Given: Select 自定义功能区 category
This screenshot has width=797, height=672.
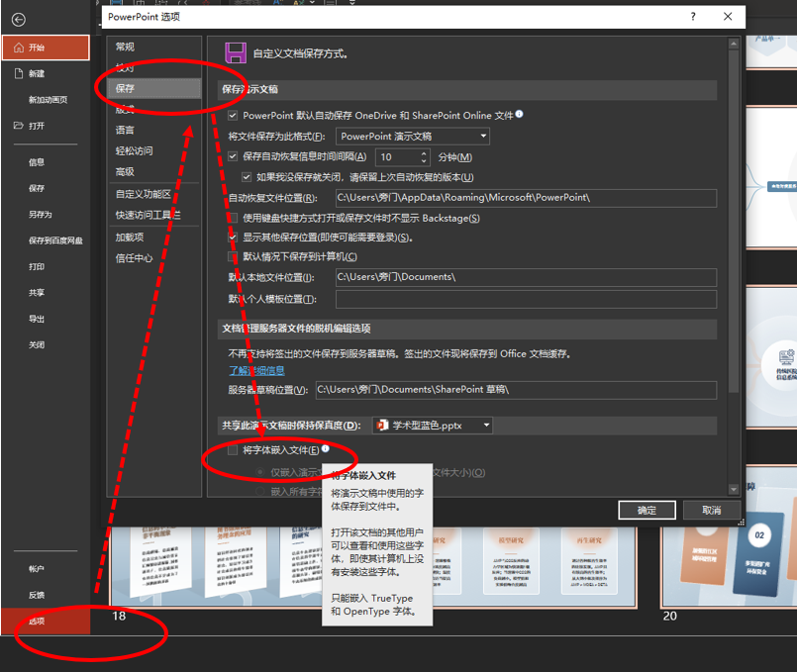Looking at the screenshot, I should coord(154,194).
